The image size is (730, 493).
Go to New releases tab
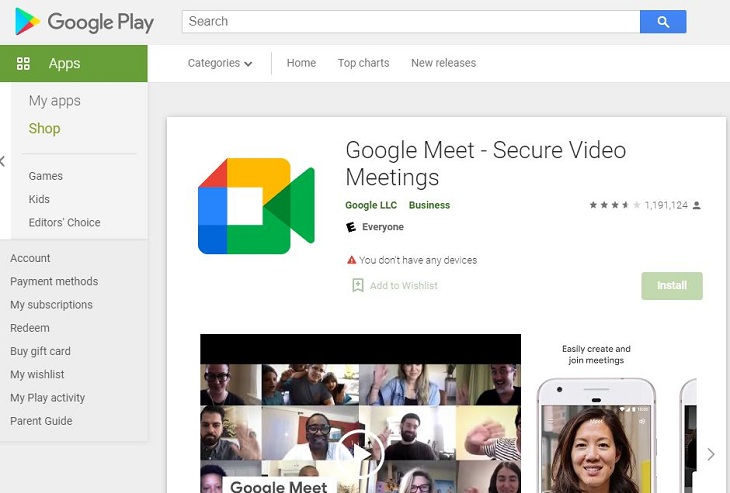click(x=443, y=63)
